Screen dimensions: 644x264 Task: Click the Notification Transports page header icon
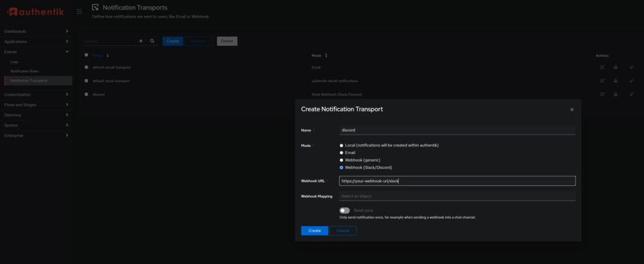tap(96, 8)
